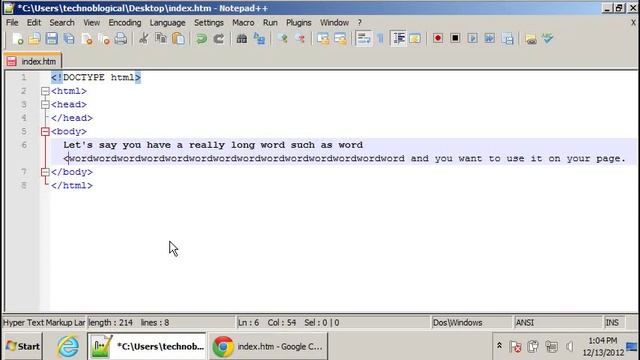Click the Open file toolbar icon
The height and width of the screenshot is (360, 640).
pos(35,39)
